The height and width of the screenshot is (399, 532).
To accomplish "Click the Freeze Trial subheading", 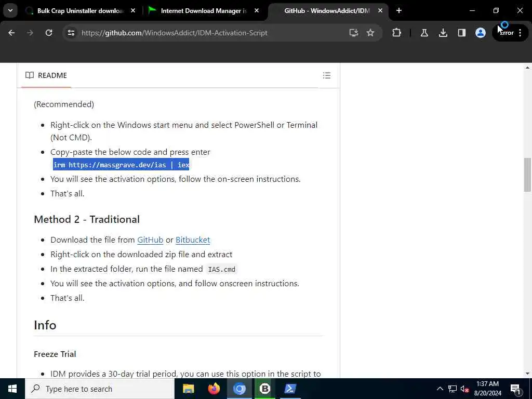I will tap(55, 354).
